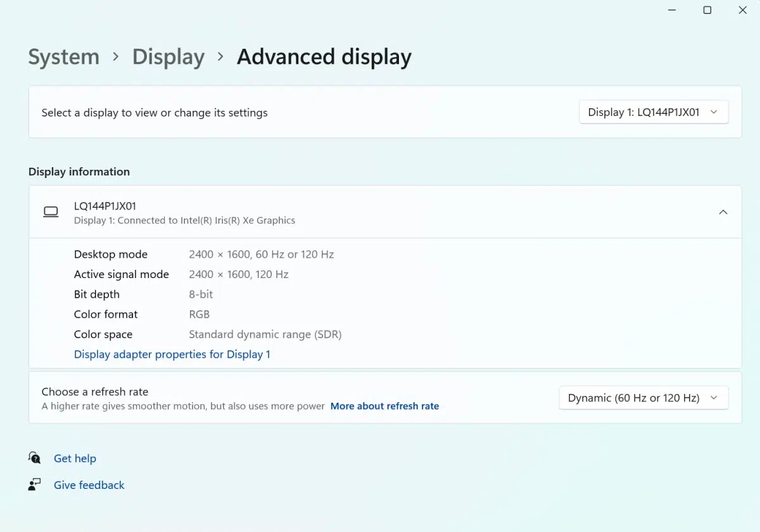Open the Give feedback link
The width and height of the screenshot is (760, 532).
pos(89,485)
